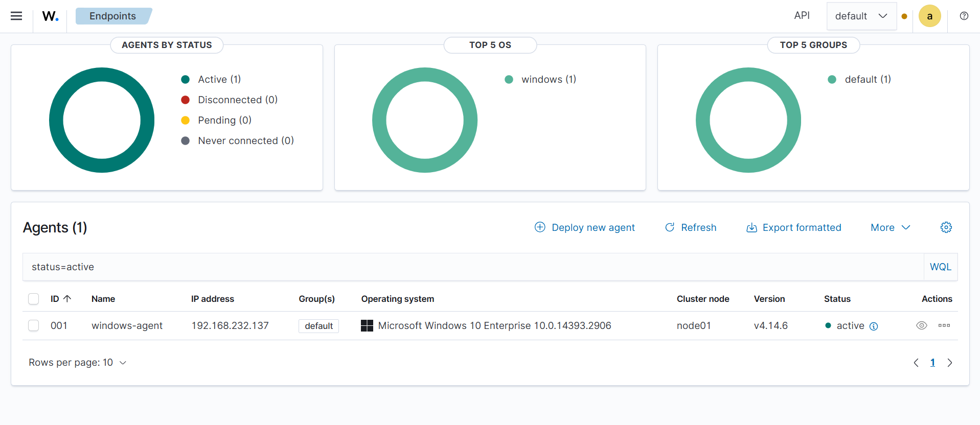
Task: Filter by default (1) legend label
Action: (x=868, y=79)
